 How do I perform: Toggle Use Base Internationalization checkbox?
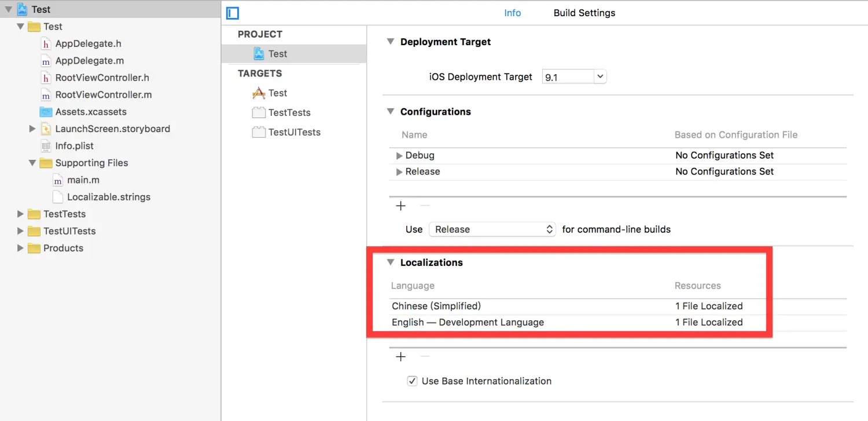pyautogui.click(x=412, y=381)
